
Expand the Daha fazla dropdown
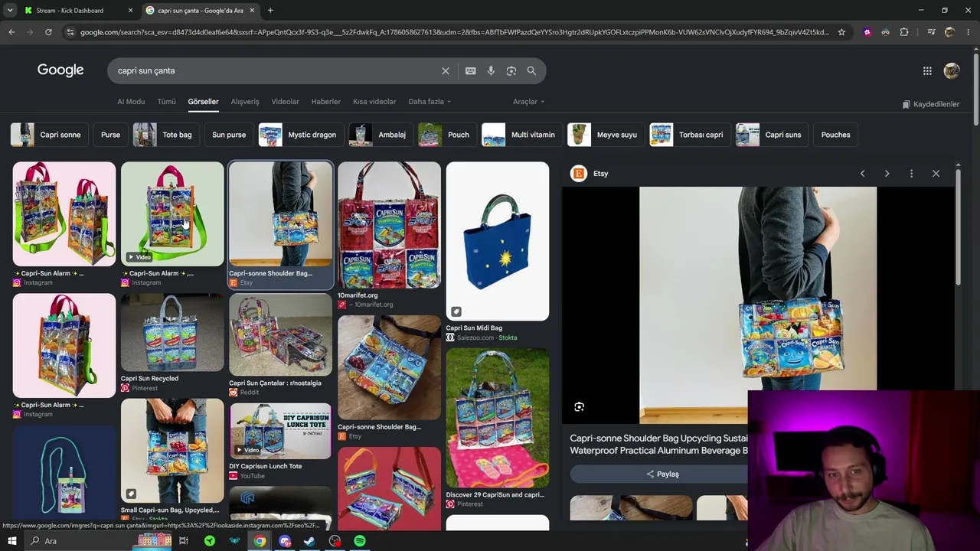point(429,102)
